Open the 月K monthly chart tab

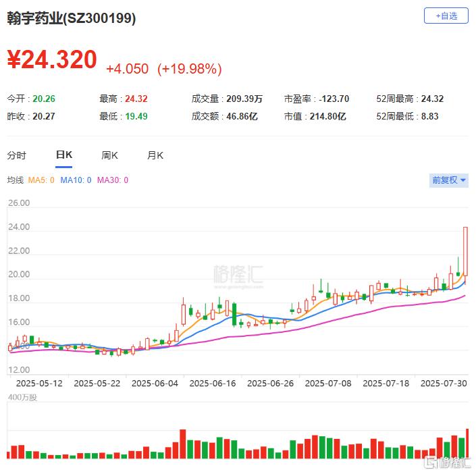click(155, 155)
